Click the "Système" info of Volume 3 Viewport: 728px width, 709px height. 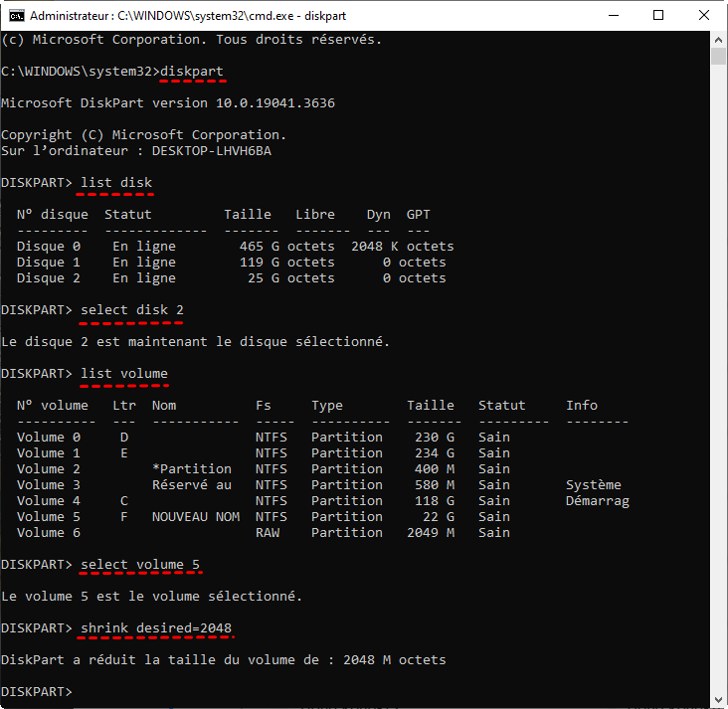[x=594, y=485]
